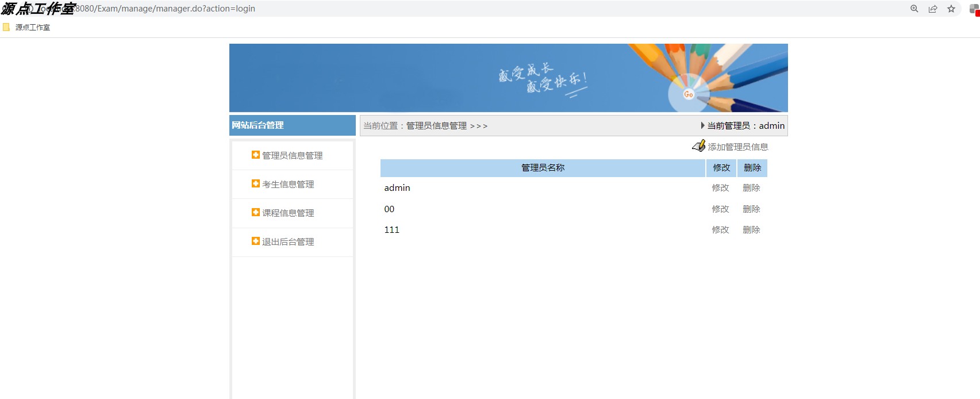Viewport: 980px width, 399px height.
Task: Click the 添加管理员信息 link
Action: [x=738, y=147]
